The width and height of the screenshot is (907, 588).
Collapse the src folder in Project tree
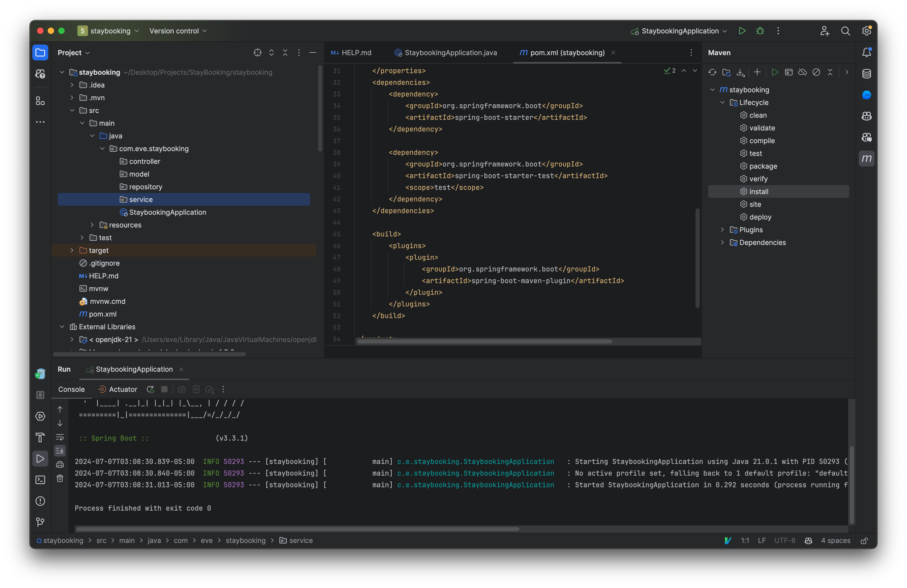(x=72, y=110)
